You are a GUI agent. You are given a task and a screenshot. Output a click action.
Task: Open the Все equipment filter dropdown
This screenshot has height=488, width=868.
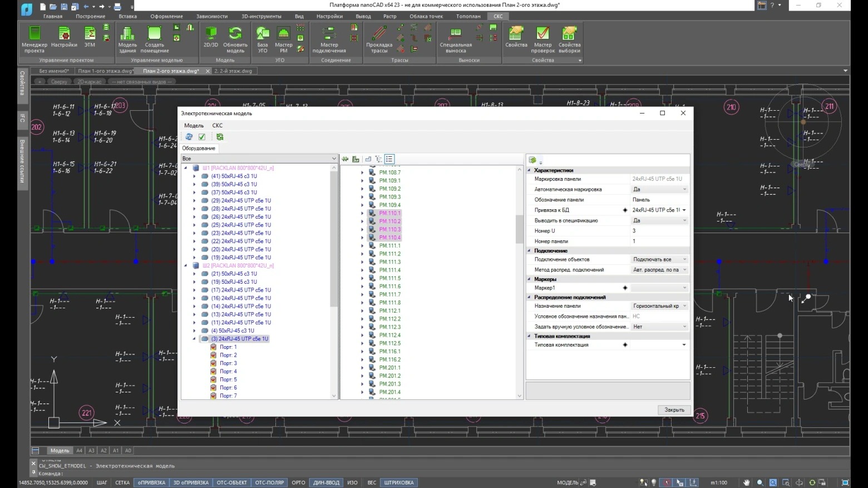333,159
